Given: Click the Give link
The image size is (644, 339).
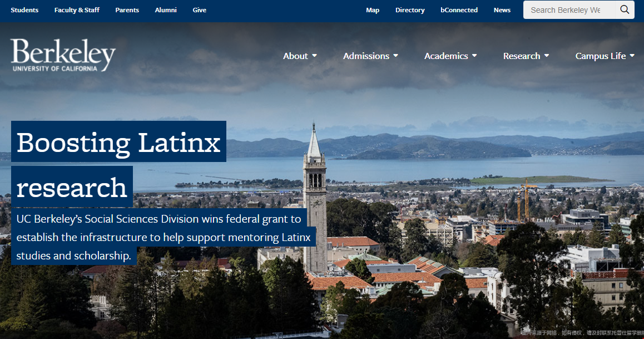Looking at the screenshot, I should (199, 10).
